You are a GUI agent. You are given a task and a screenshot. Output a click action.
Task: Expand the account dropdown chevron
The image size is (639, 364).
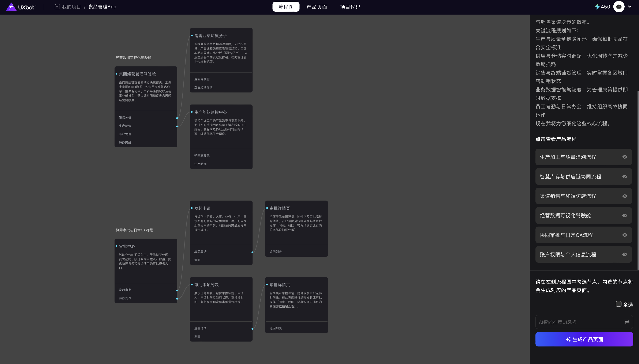[x=630, y=7]
